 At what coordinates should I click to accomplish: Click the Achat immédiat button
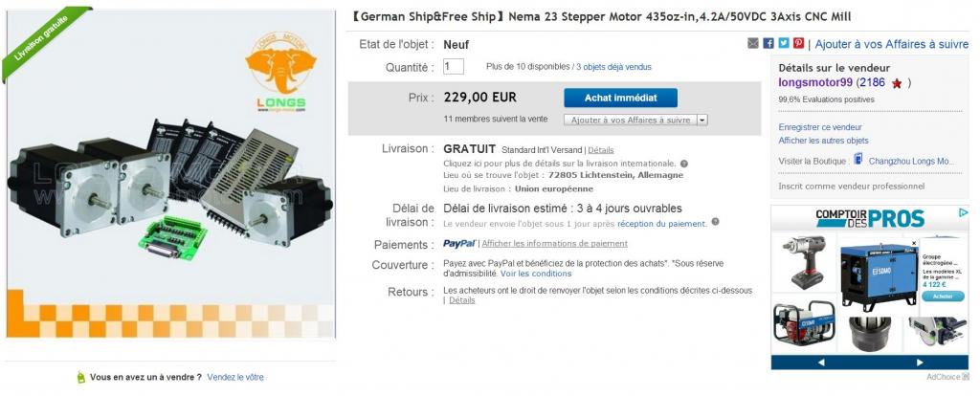coord(620,99)
